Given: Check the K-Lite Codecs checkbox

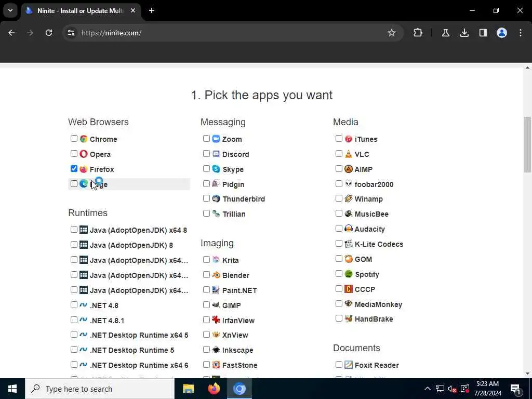Looking at the screenshot, I should pos(339,244).
